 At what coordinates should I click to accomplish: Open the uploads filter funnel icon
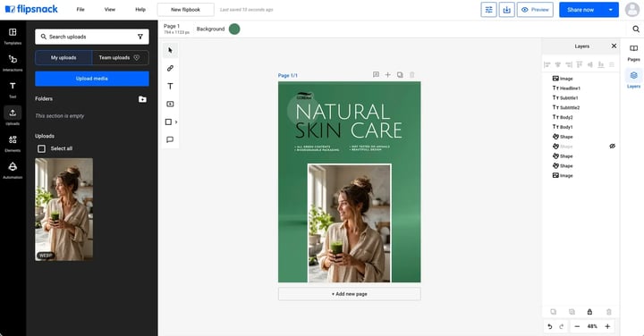[140, 37]
